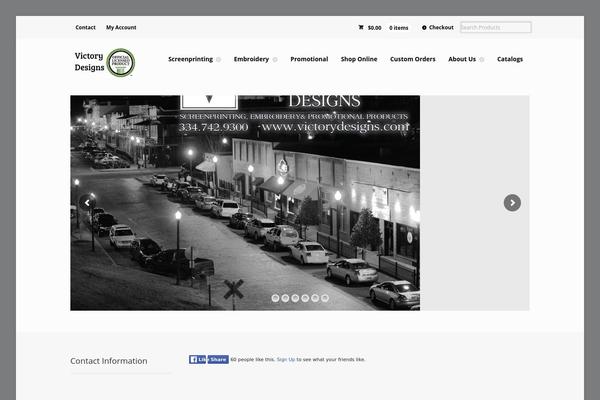This screenshot has width=600, height=400.
Task: Open the Catalogs page
Action: (x=510, y=59)
